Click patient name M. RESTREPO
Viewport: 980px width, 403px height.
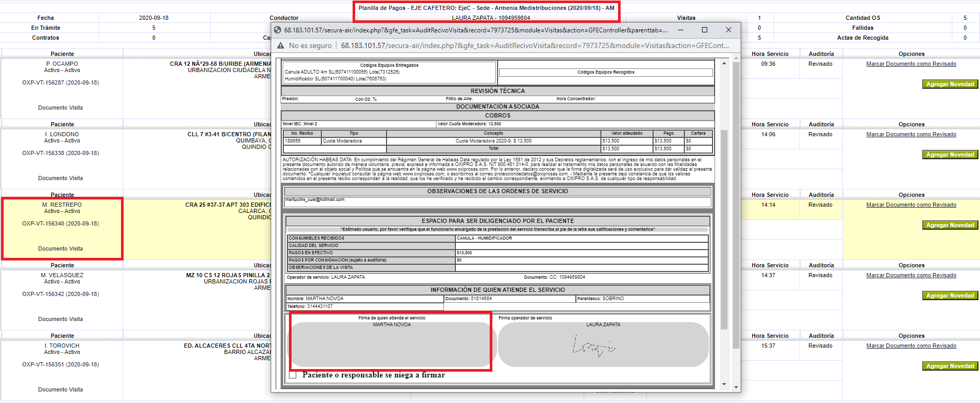tap(62, 205)
